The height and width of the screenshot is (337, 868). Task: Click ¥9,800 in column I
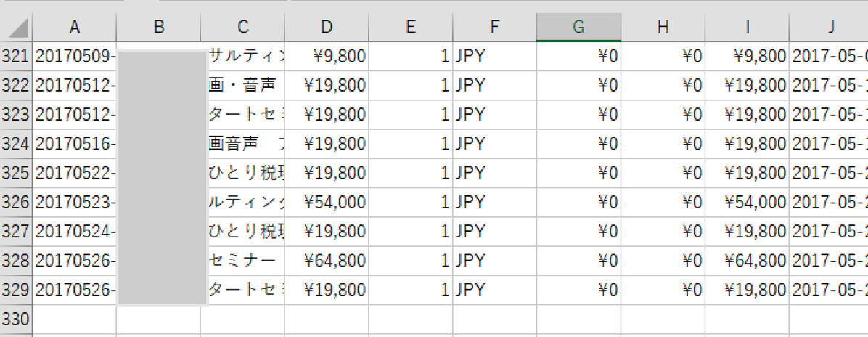(748, 56)
